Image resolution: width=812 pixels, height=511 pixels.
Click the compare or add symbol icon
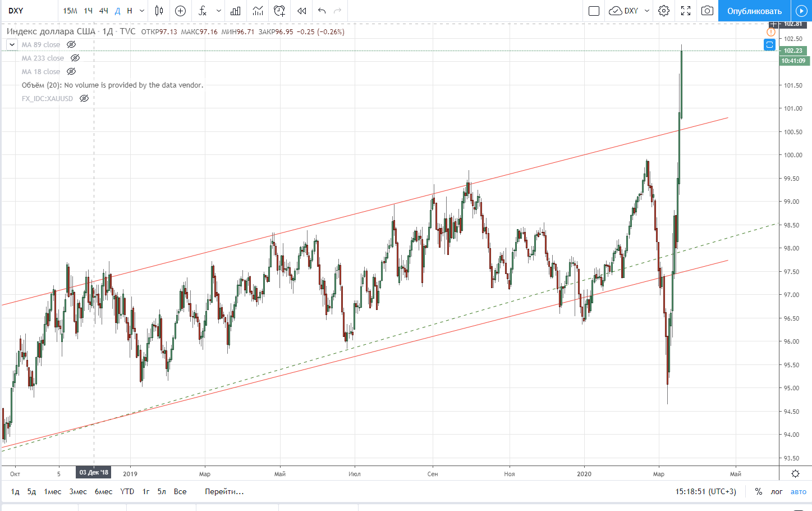180,11
